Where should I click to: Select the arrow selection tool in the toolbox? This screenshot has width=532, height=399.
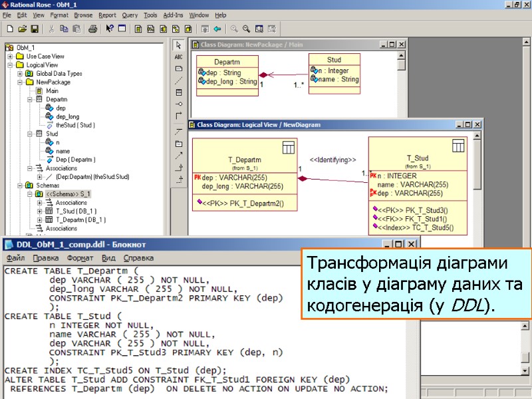(178, 45)
